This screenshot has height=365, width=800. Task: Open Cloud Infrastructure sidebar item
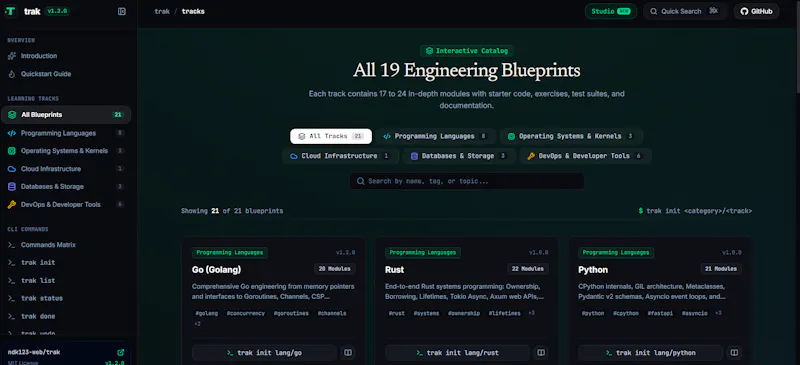66,169
